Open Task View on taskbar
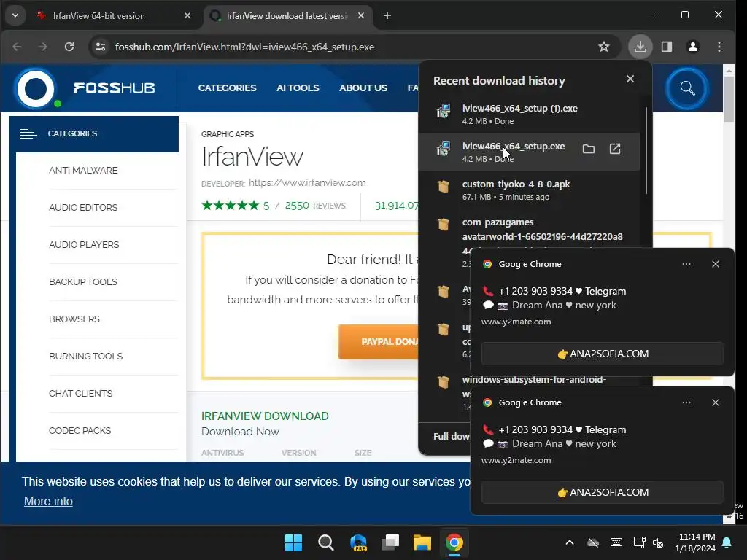Screen dimensions: 747x560 390,542
